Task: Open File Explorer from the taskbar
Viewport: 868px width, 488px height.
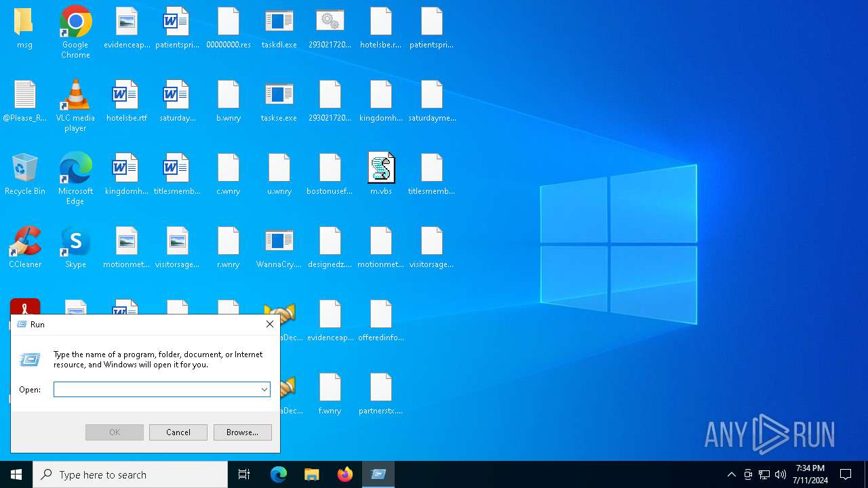Action: click(312, 474)
